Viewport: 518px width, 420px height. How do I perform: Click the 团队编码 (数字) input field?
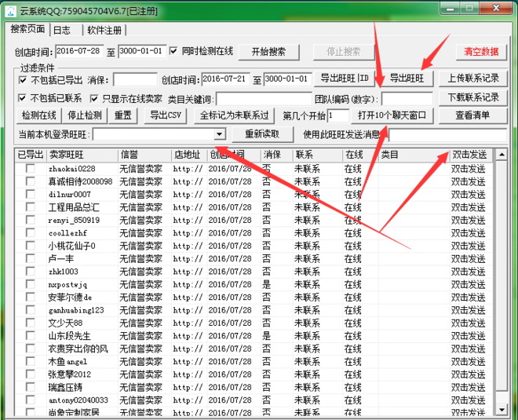(407, 98)
